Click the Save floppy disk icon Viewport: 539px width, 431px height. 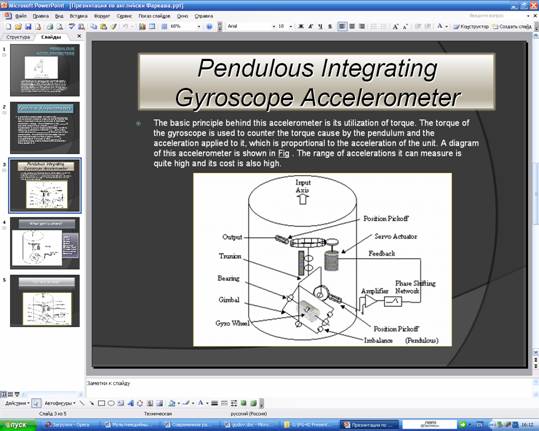point(28,26)
